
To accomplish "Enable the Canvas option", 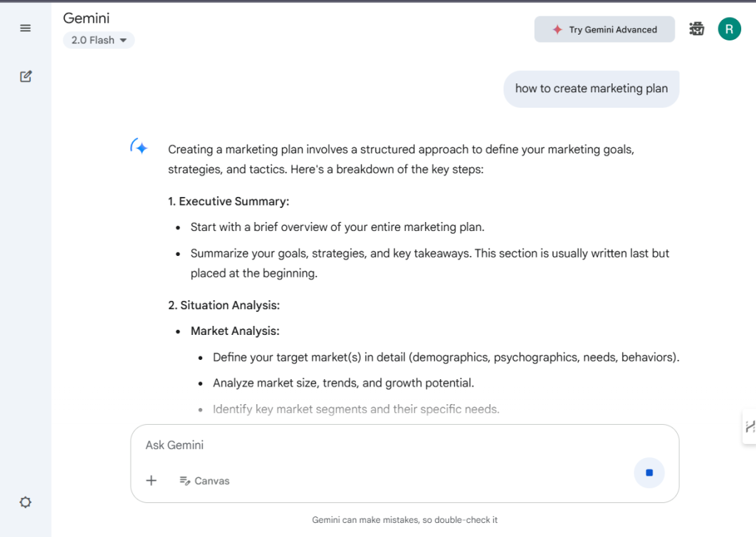I will [205, 481].
